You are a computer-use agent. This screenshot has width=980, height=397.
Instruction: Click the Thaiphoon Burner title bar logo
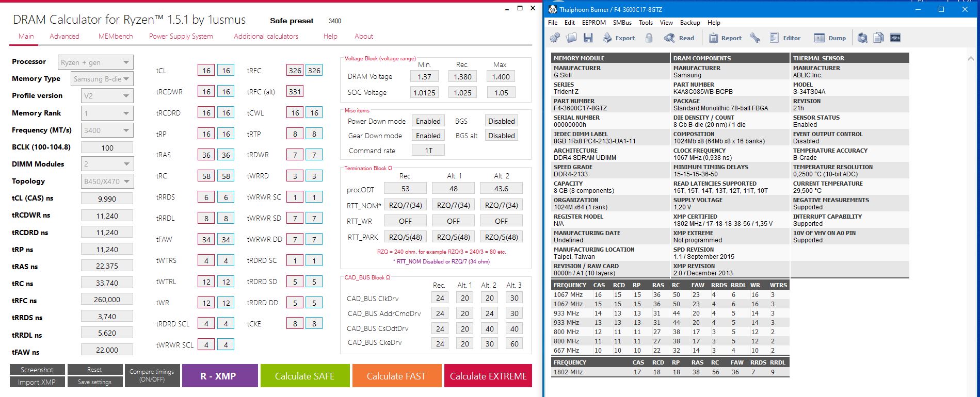point(553,9)
